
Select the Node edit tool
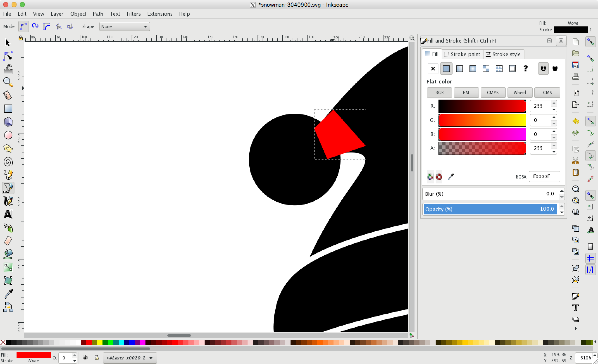coord(8,56)
